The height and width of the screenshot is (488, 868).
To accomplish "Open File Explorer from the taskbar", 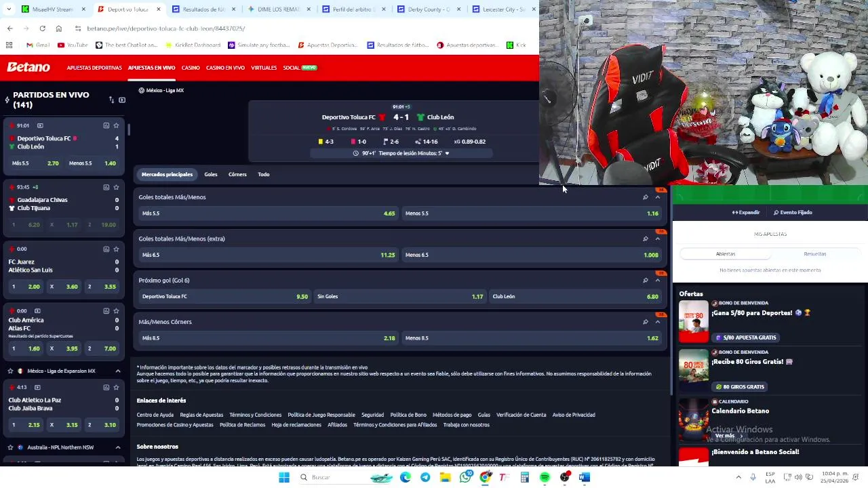I will [x=445, y=477].
